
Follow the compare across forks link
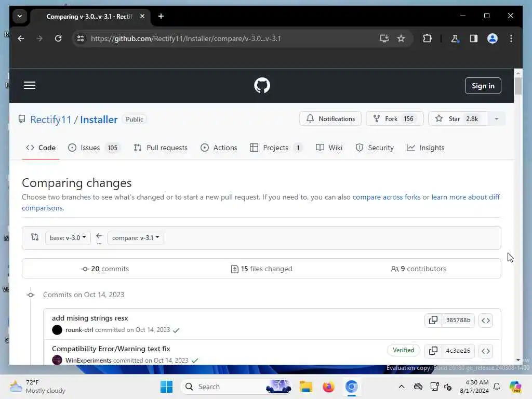[387, 197]
